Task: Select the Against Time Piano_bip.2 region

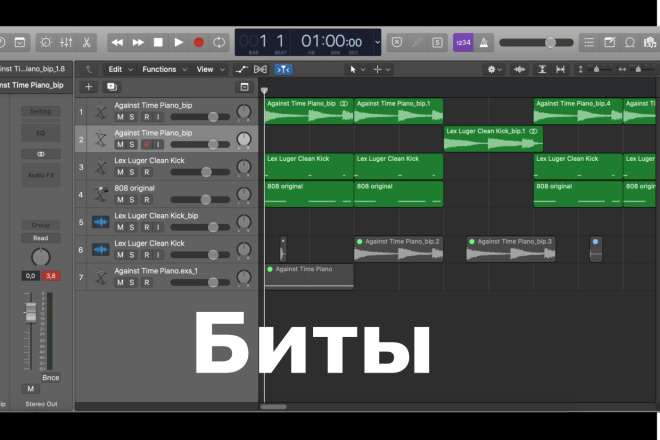Action: click(x=399, y=249)
